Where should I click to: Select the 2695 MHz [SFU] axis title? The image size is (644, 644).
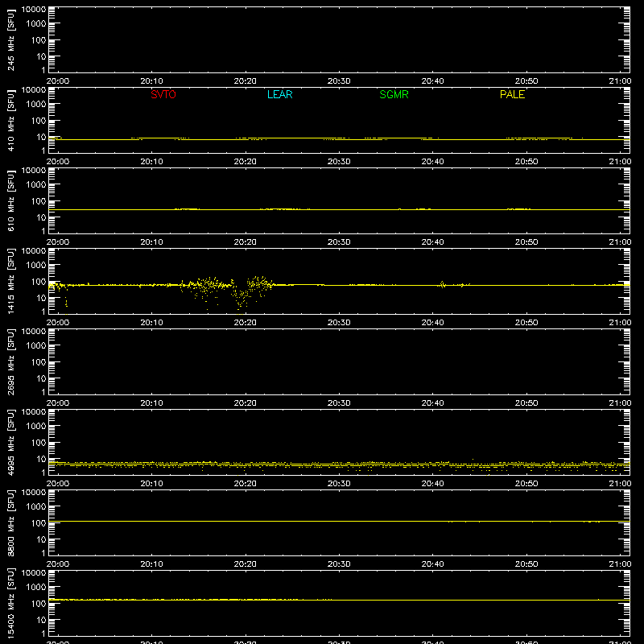10,361
